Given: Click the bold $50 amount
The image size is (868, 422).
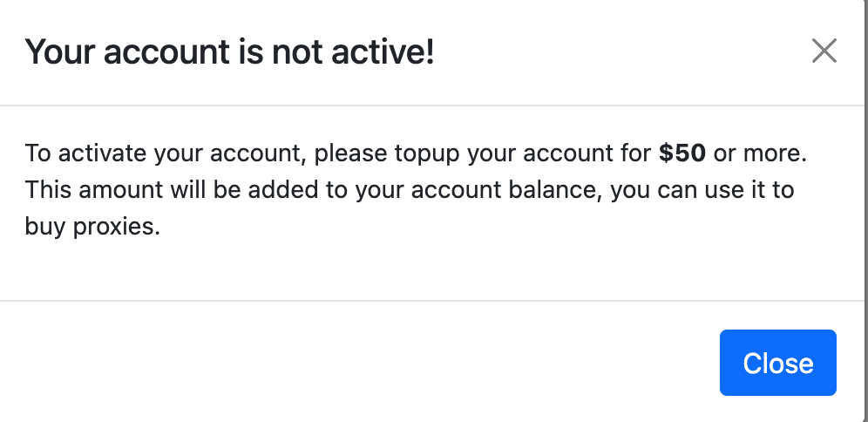Looking at the screenshot, I should pos(682,153).
